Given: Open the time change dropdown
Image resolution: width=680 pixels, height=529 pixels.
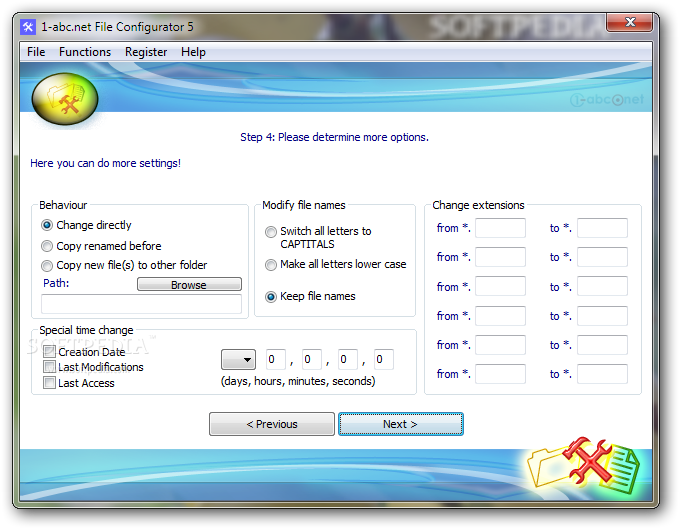Looking at the screenshot, I should (238, 359).
